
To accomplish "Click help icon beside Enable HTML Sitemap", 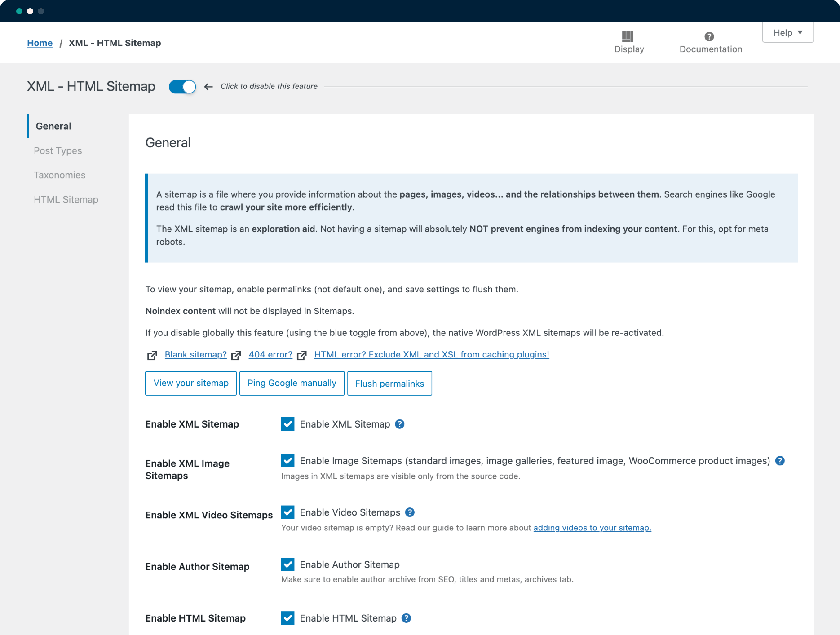I will coord(406,618).
